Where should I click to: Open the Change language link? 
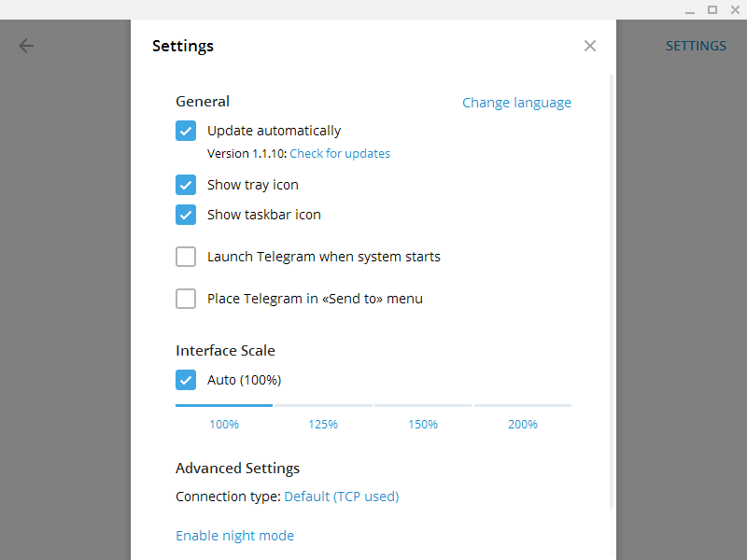click(x=516, y=103)
